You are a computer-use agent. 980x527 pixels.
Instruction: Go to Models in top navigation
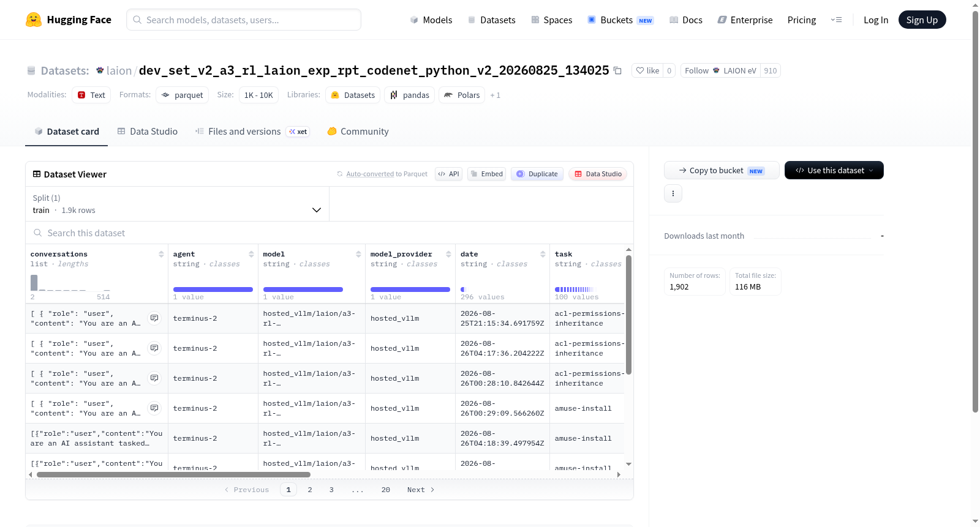click(x=431, y=20)
